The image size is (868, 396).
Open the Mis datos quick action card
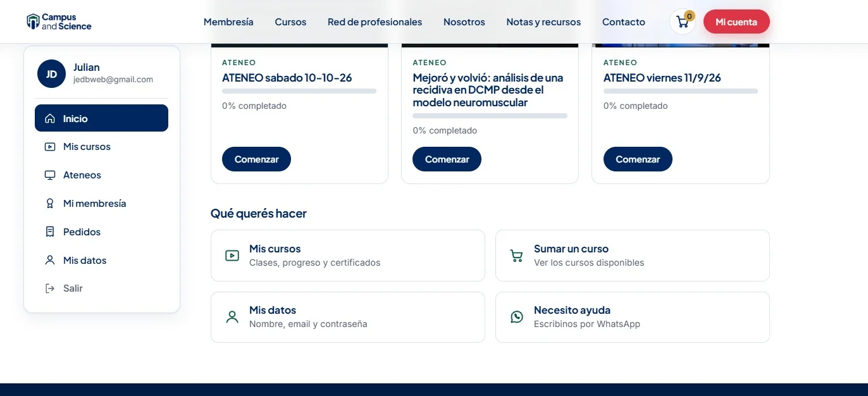pos(348,317)
